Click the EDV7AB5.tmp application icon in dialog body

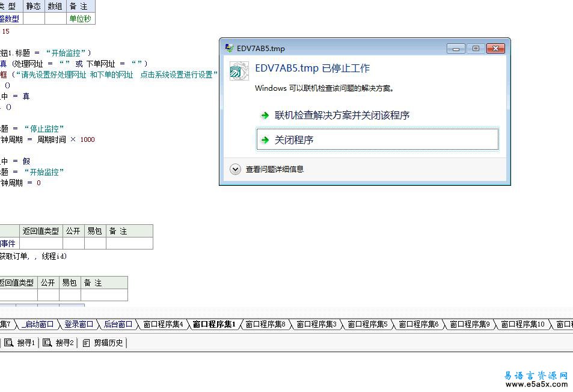[x=239, y=71]
